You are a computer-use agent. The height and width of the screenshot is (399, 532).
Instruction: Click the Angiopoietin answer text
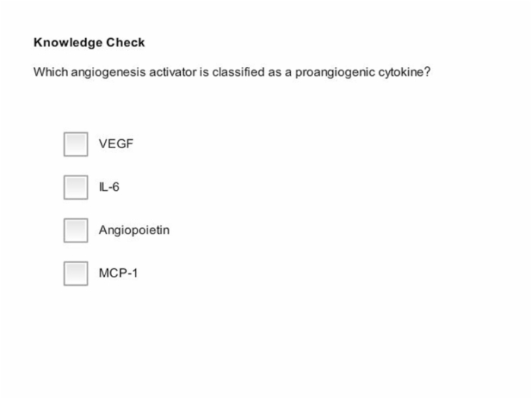pyautogui.click(x=134, y=230)
